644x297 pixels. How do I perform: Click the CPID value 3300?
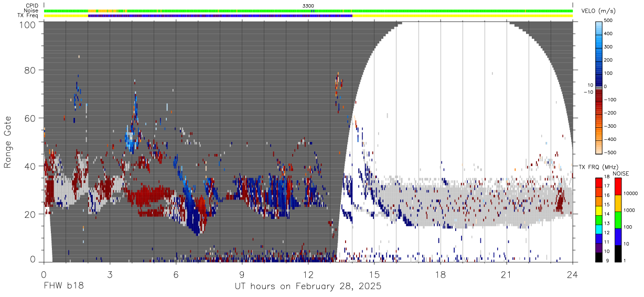point(308,6)
